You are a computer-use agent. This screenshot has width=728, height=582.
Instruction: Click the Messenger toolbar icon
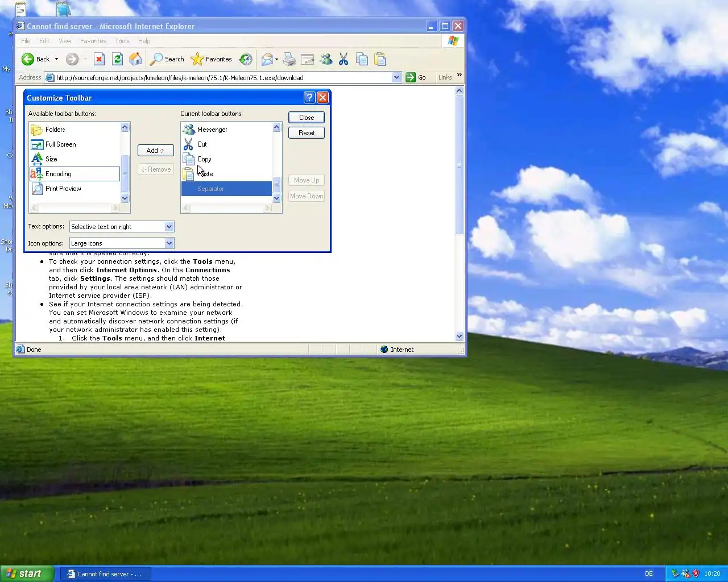pyautogui.click(x=326, y=59)
